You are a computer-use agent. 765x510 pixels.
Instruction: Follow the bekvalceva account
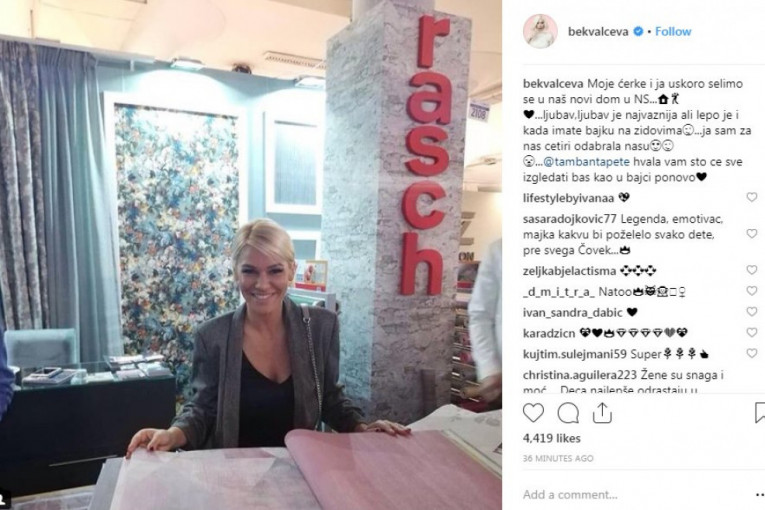click(673, 31)
